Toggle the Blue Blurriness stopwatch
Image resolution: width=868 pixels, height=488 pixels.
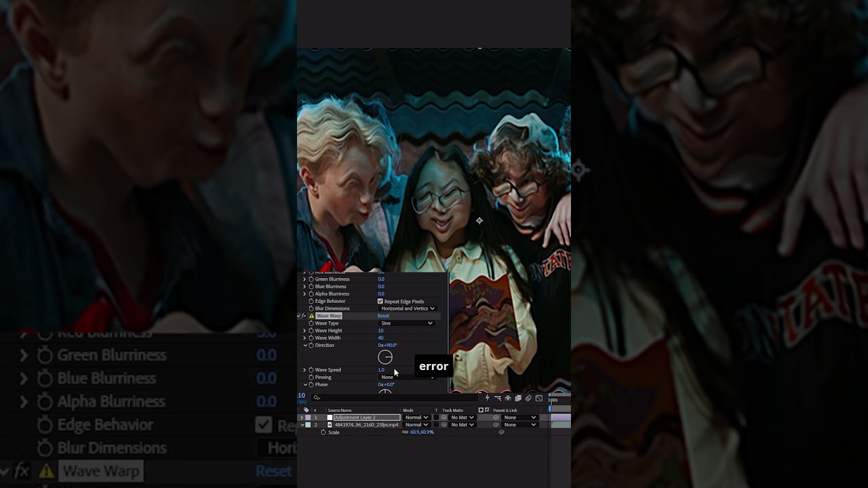(x=311, y=287)
